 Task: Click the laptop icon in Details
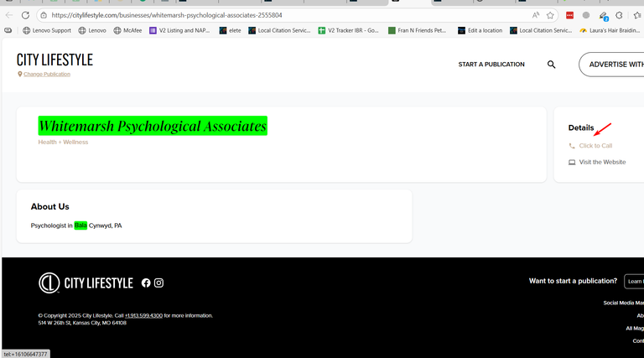(x=572, y=162)
